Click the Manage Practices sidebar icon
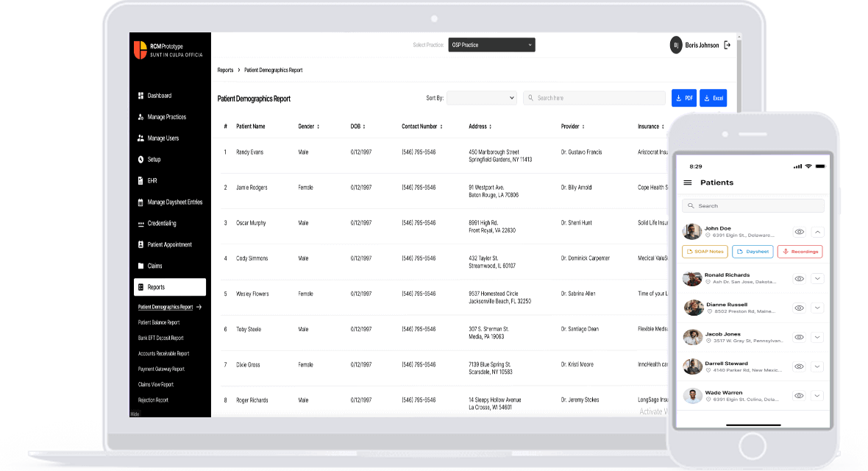Image resolution: width=868 pixels, height=471 pixels. (x=140, y=117)
